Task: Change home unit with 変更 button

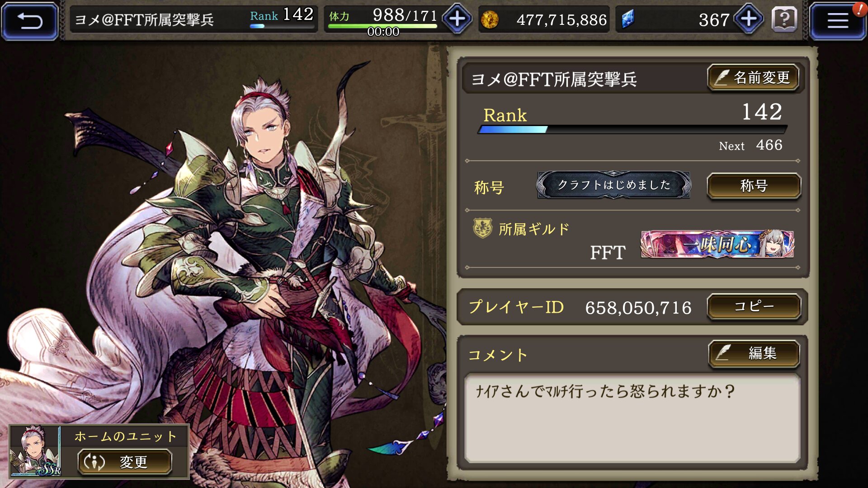Action: (125, 462)
